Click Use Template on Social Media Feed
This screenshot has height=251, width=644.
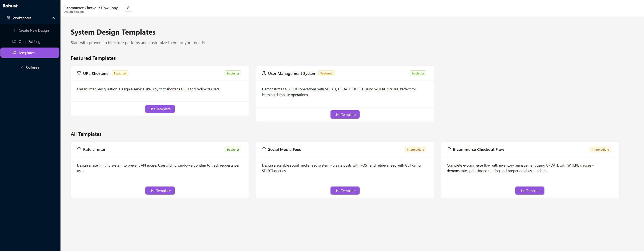click(345, 190)
